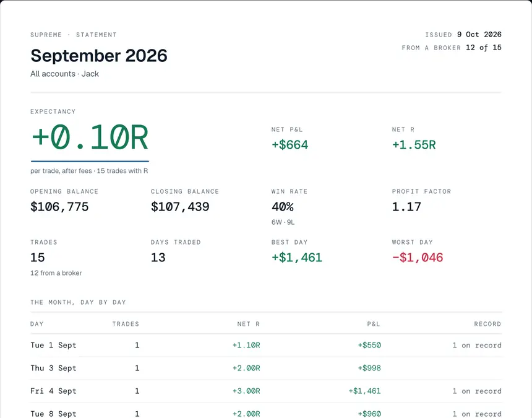Click the Net R value +1.55R

(414, 145)
